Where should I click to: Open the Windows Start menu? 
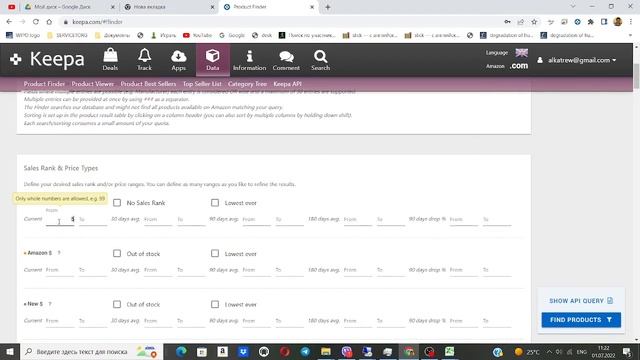tap(10, 351)
